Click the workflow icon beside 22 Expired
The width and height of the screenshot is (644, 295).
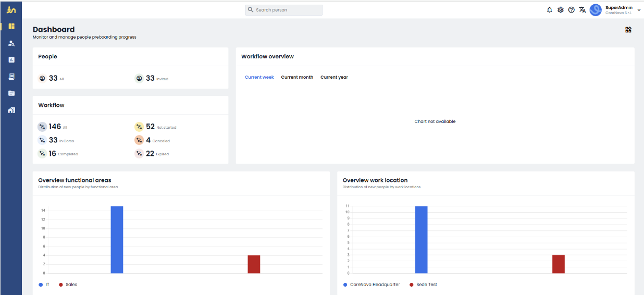tap(139, 154)
